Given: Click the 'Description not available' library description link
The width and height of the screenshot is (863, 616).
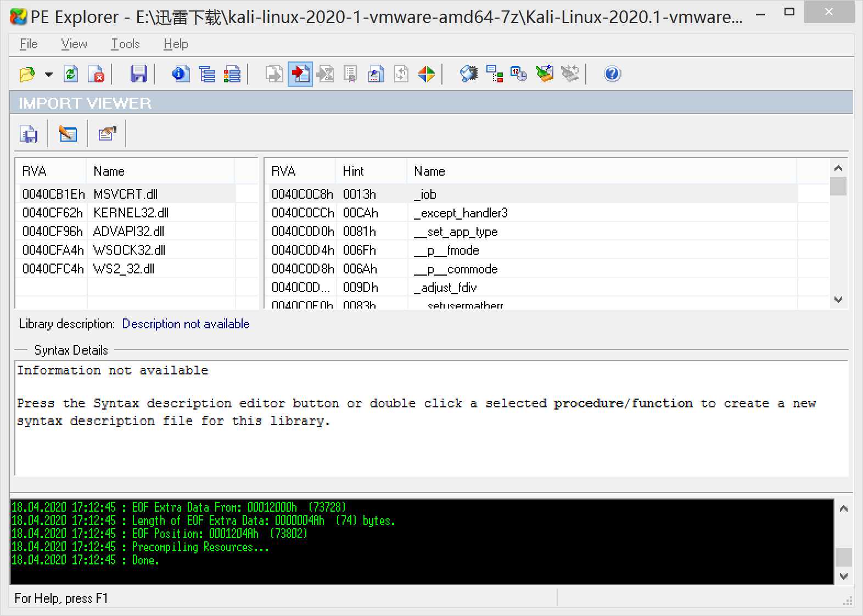Looking at the screenshot, I should tap(186, 324).
